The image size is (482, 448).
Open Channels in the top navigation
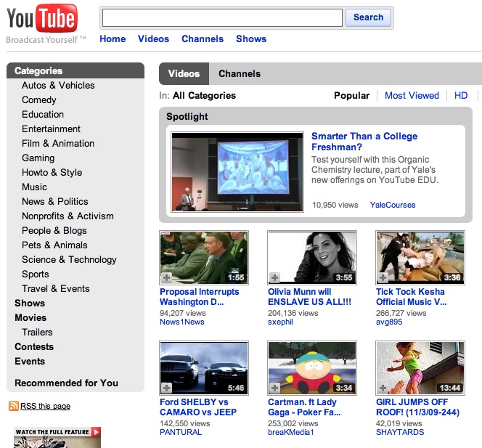click(203, 39)
